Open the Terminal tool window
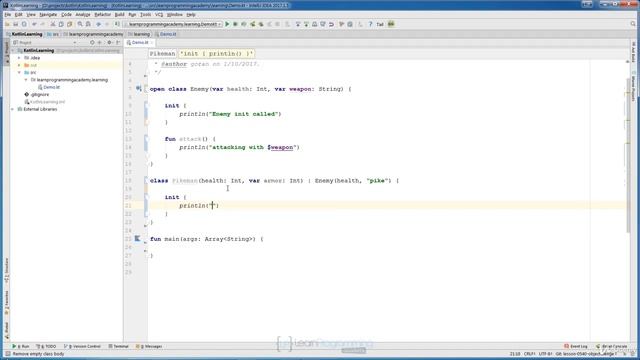640x360 pixels. tap(119, 346)
